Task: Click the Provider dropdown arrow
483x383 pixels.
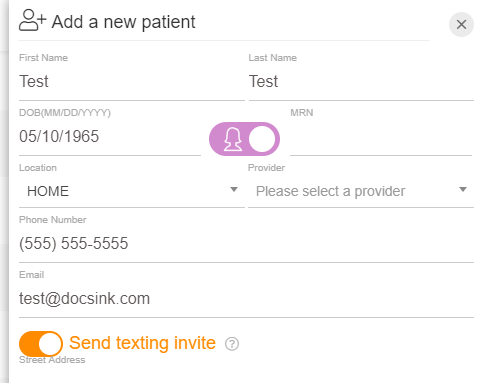Action: [x=463, y=190]
